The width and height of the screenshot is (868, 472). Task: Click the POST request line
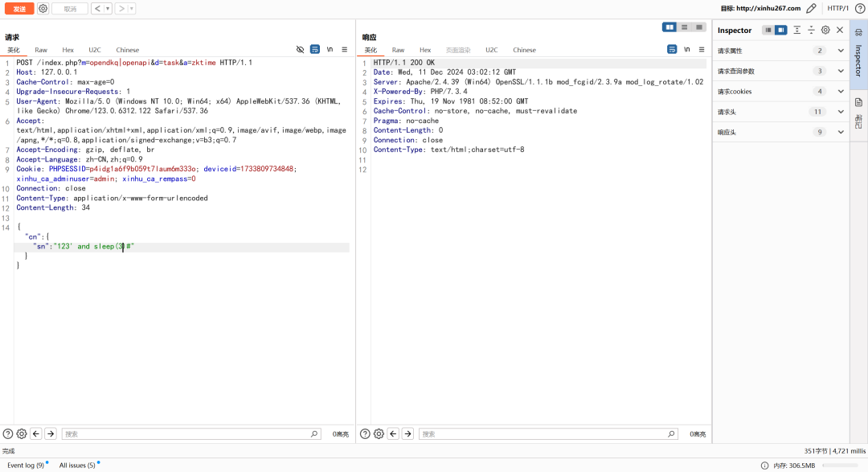134,63
